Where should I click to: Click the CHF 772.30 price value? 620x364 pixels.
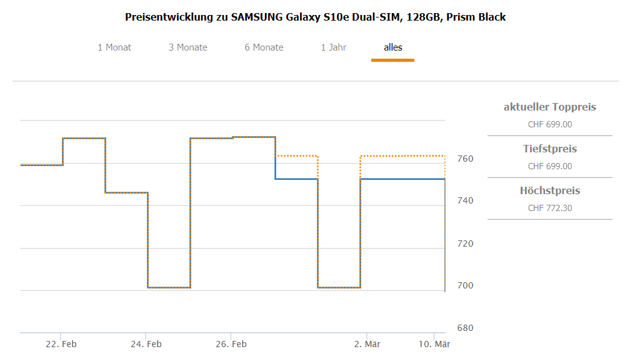click(549, 208)
